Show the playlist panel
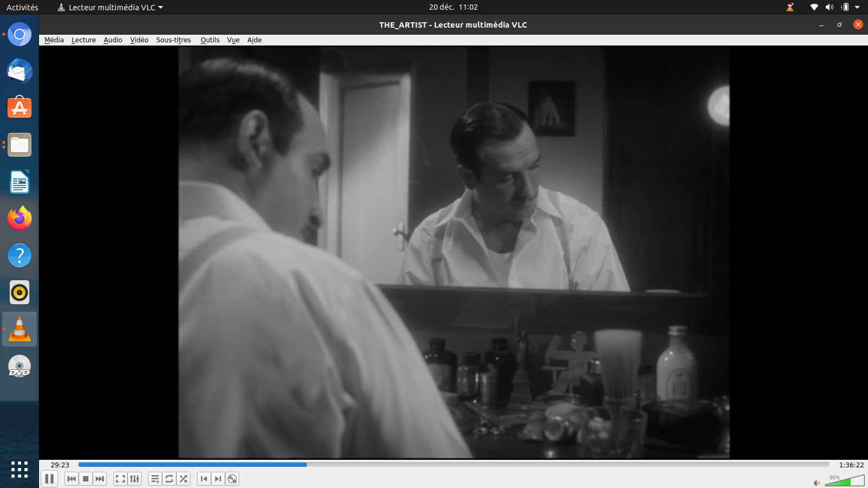The image size is (868, 488). click(155, 479)
